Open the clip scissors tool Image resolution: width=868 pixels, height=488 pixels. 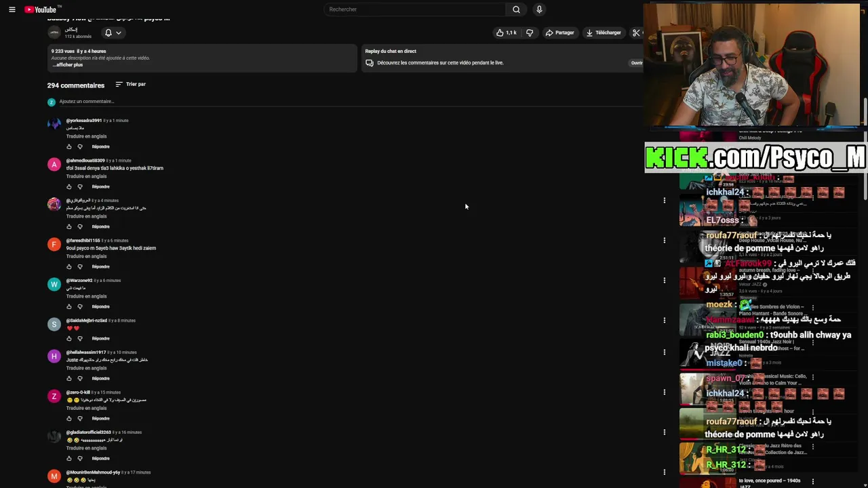(636, 33)
